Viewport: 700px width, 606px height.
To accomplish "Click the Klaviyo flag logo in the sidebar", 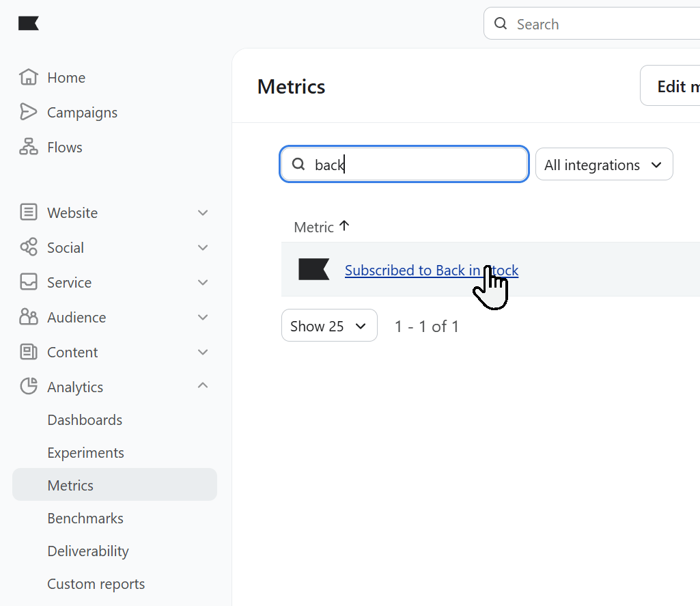I will click(29, 23).
